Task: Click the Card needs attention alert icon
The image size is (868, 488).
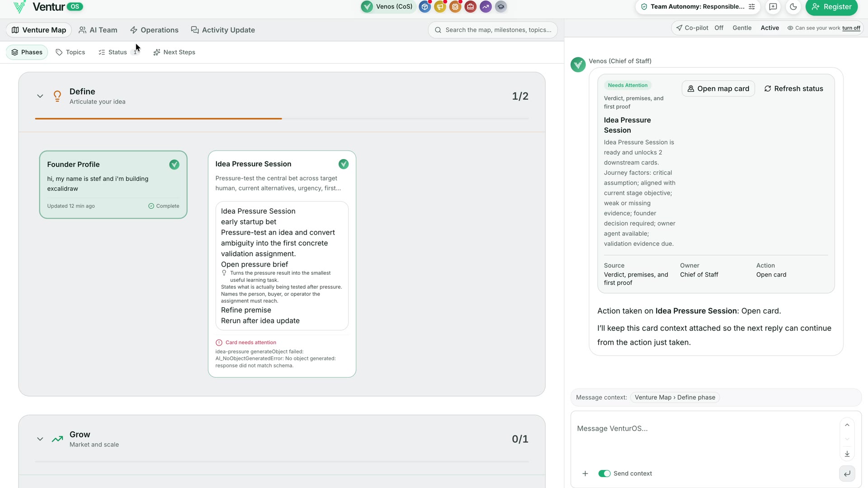Action: click(219, 343)
